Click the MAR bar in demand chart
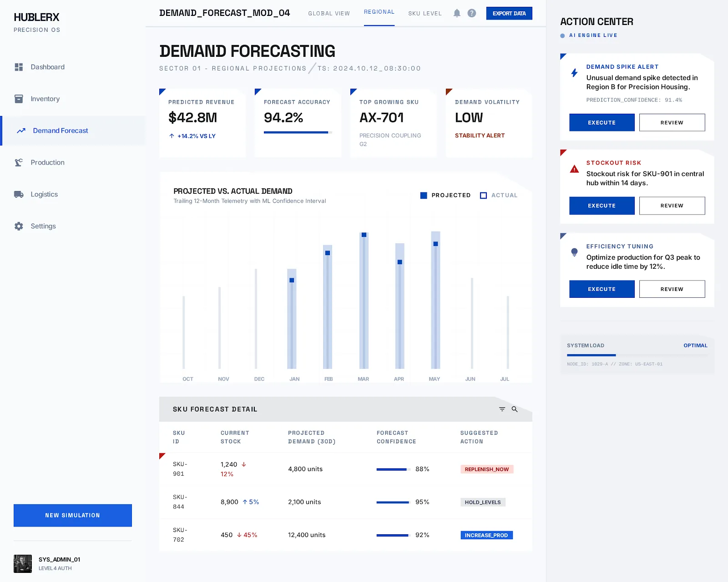The height and width of the screenshot is (582, 728). (x=364, y=301)
